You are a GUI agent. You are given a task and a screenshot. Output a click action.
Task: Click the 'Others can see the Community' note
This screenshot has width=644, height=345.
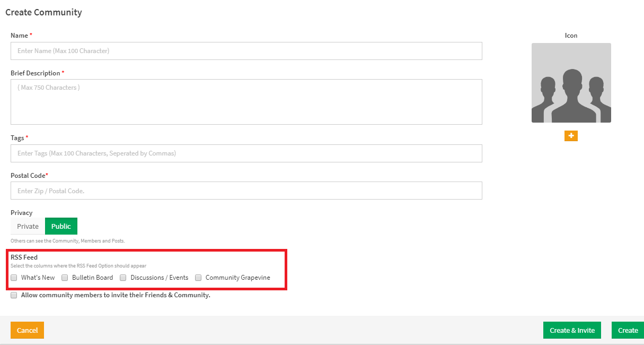click(67, 241)
